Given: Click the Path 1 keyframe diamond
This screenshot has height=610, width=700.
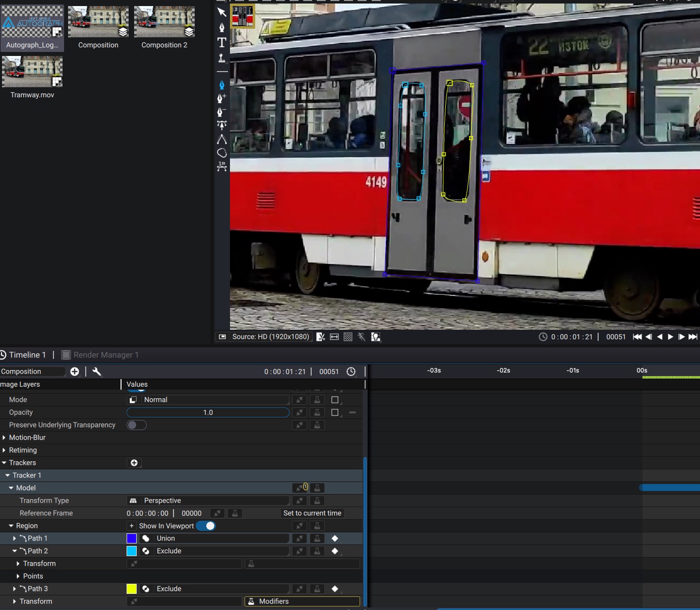Looking at the screenshot, I should click(x=335, y=538).
